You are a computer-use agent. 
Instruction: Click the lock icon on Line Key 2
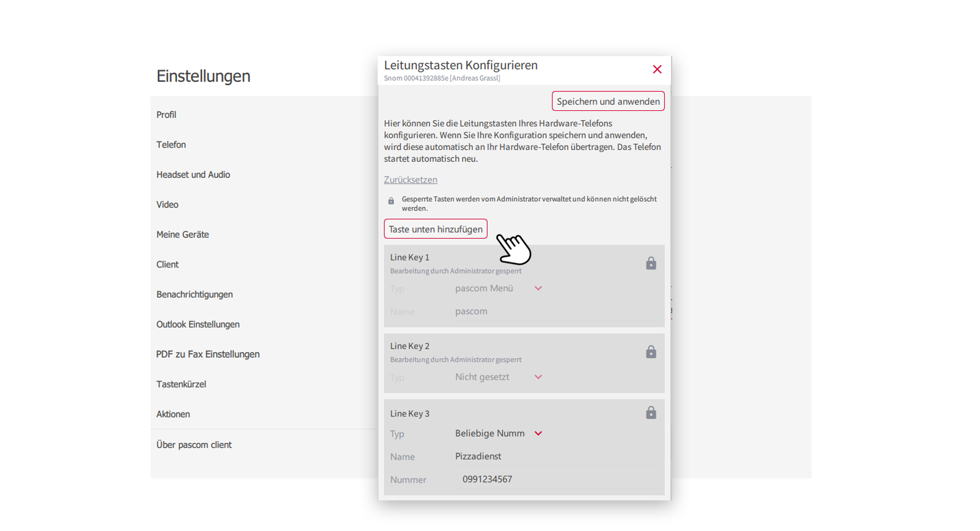tap(651, 352)
